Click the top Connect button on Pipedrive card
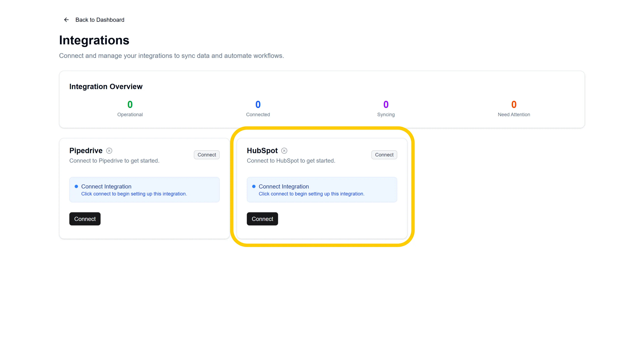The height and width of the screenshot is (362, 644). pos(206,155)
